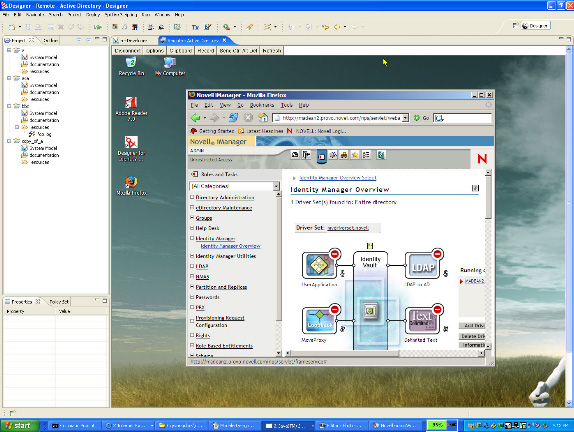Viewport: 574px width, 432px height.
Task: Click red status icon on Delimited Text driver
Action: (437, 309)
